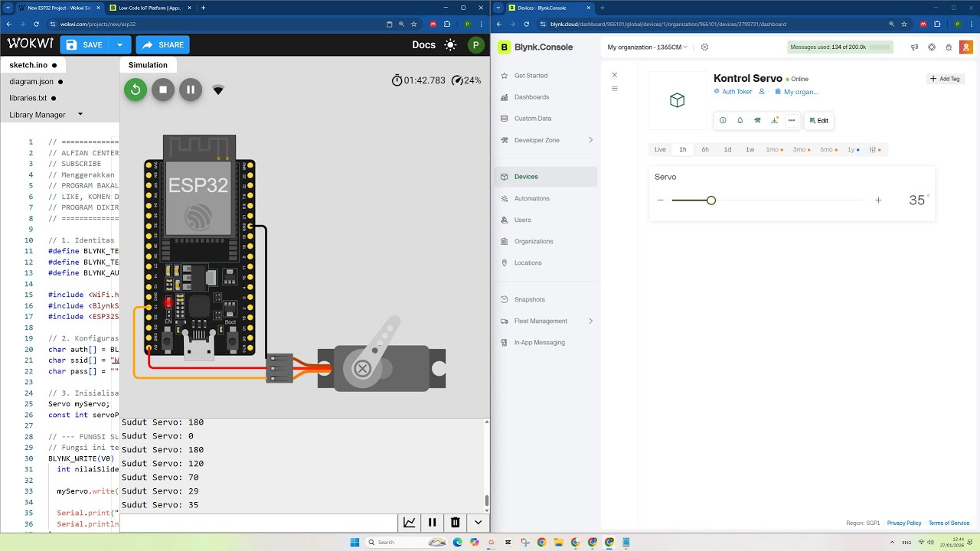This screenshot has width=980, height=551.
Task: Select the 6h time range
Action: 705,150
